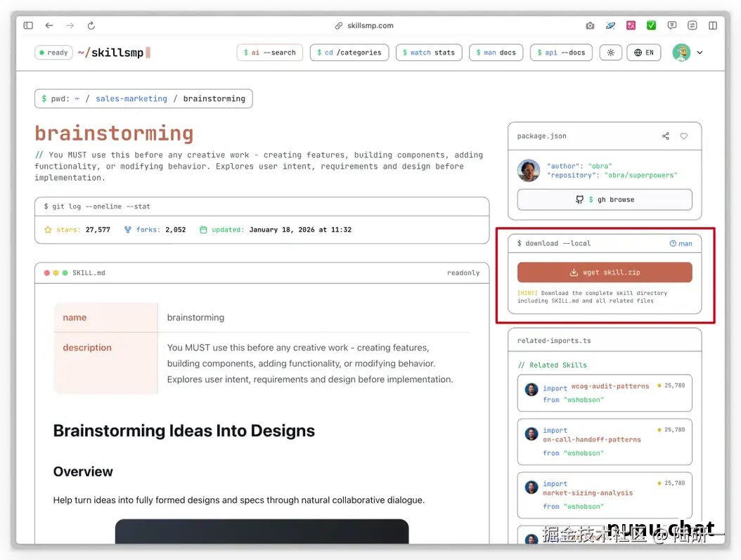Click the updated calendar icon
Screen dimensions: 741x560
click(203, 230)
